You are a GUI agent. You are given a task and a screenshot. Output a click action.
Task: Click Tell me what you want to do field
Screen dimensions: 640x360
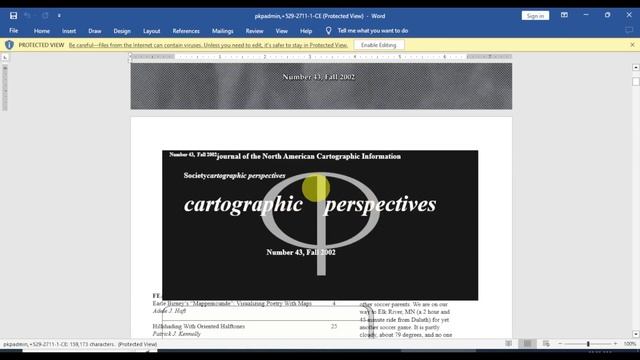click(x=373, y=31)
